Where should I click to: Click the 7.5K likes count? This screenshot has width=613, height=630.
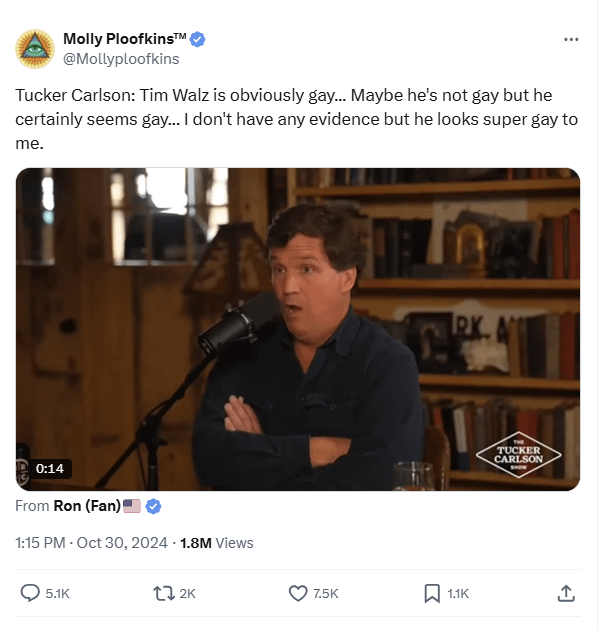326,593
